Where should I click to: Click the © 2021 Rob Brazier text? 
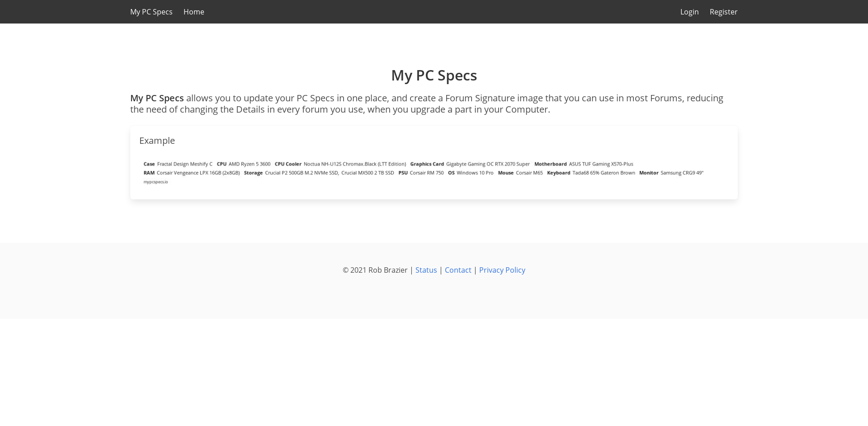[x=375, y=270]
